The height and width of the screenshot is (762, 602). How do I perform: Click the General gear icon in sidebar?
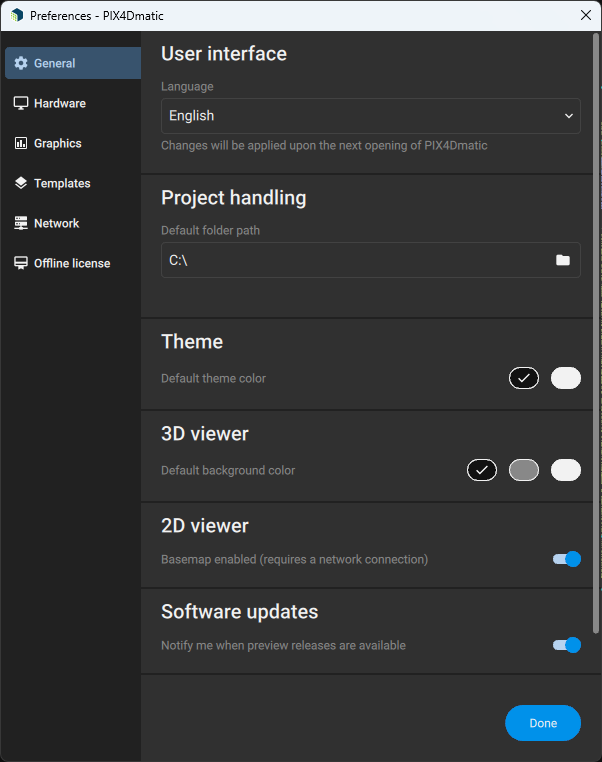click(x=21, y=63)
